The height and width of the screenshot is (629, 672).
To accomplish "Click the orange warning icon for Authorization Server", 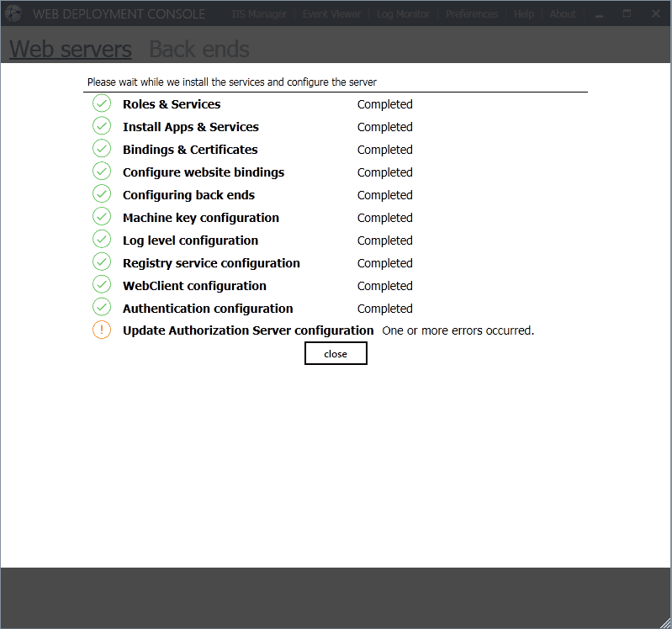I will (x=102, y=330).
